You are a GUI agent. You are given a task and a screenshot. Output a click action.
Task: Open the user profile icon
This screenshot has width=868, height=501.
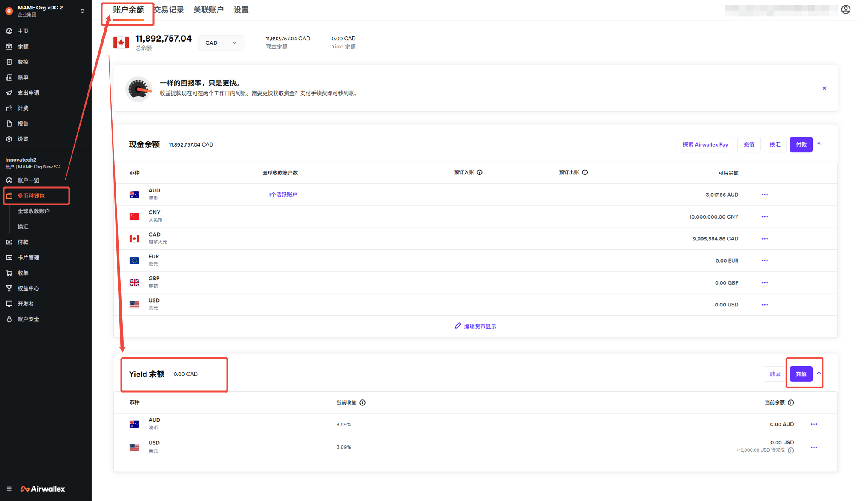click(x=845, y=9)
